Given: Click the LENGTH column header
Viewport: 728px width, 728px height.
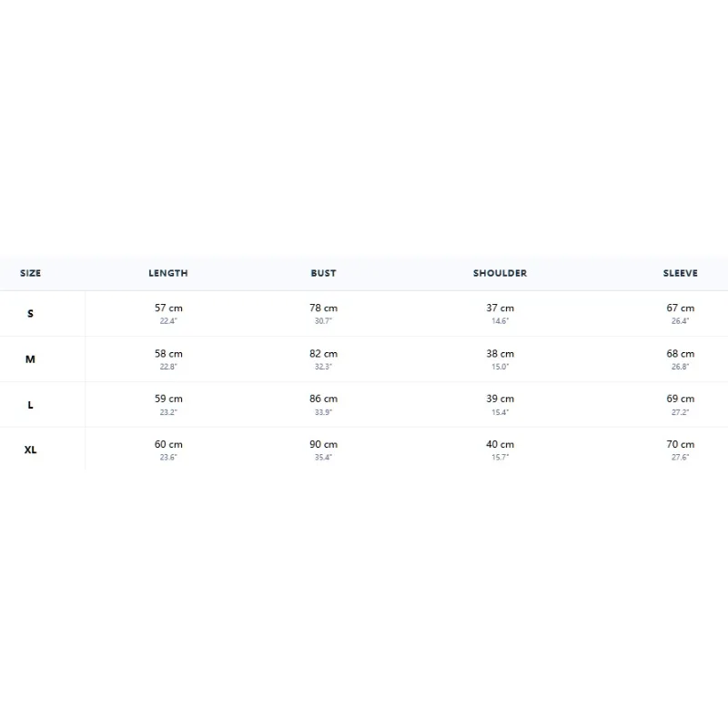Looking at the screenshot, I should [168, 273].
